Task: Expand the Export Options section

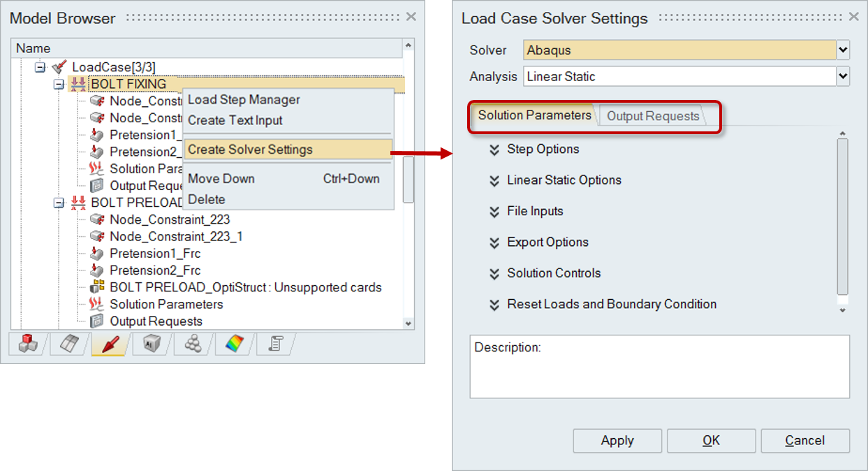Action: [x=495, y=242]
